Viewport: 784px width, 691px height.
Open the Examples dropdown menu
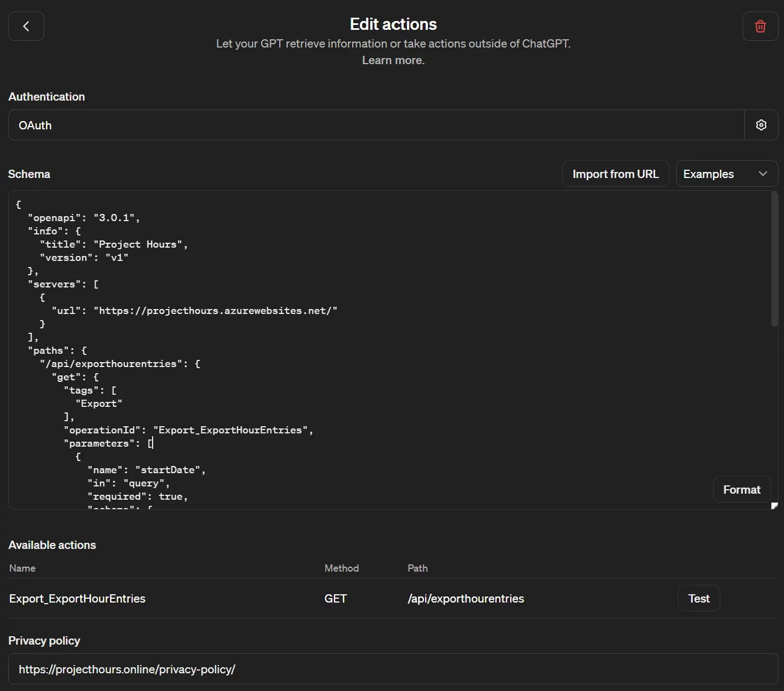pyautogui.click(x=719, y=174)
